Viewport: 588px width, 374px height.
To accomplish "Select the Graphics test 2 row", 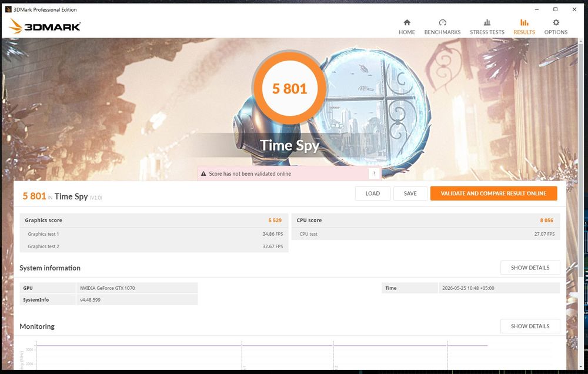I will (x=154, y=246).
